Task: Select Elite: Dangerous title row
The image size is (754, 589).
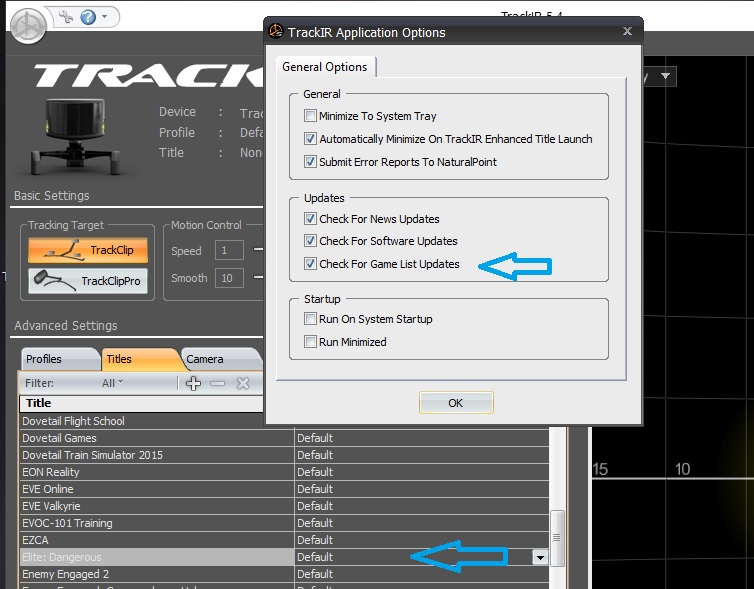Action: coord(157,557)
